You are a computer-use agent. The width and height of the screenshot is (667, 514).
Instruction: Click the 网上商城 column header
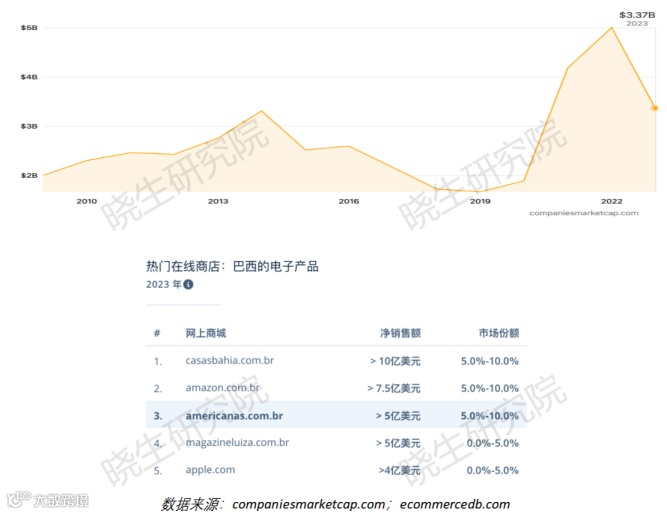[x=206, y=333]
